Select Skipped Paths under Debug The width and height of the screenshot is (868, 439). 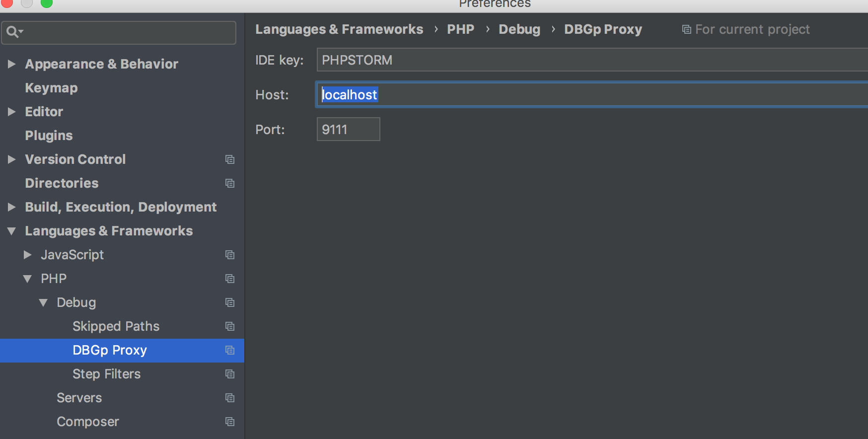116,326
